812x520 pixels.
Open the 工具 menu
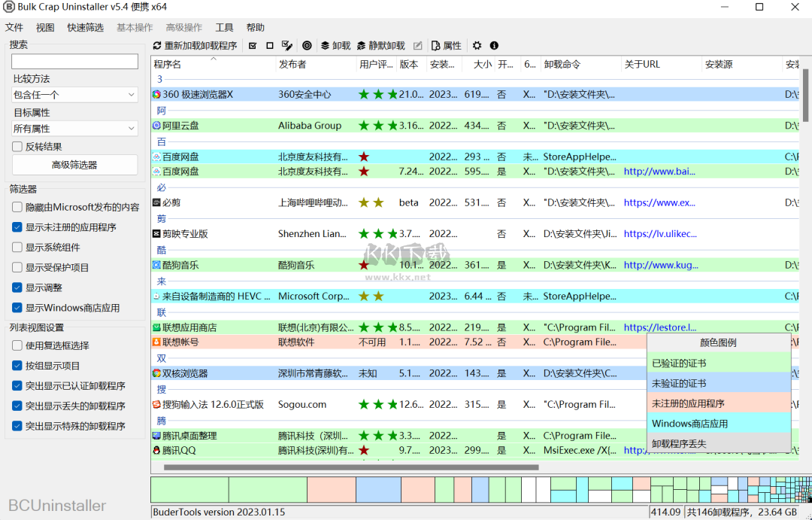(x=223, y=26)
